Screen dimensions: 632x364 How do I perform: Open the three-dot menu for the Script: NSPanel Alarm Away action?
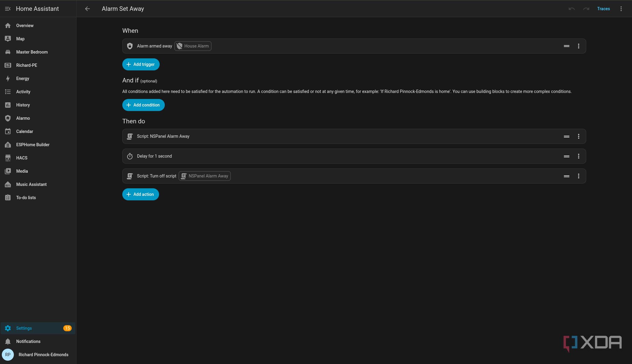pos(578,136)
